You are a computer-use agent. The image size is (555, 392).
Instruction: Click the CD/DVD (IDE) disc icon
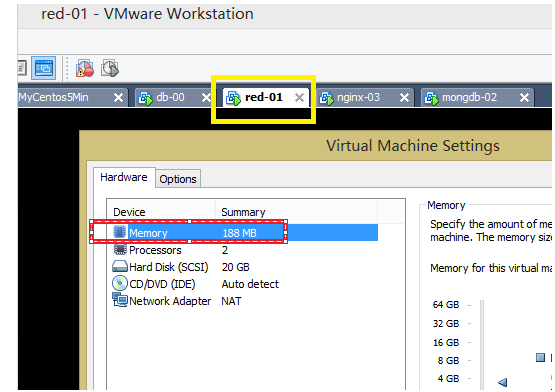pyautogui.click(x=120, y=283)
